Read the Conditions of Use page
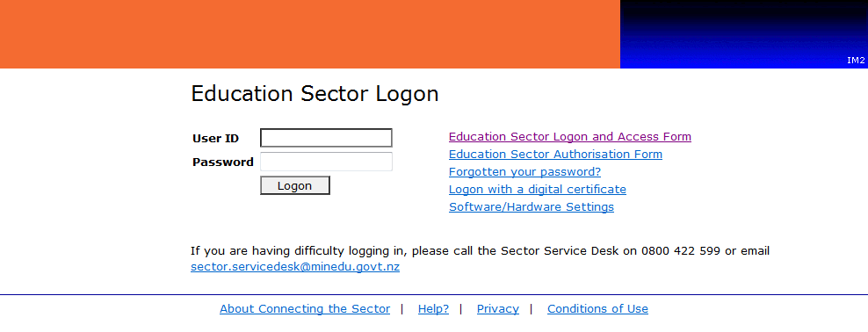868x332 pixels. pyautogui.click(x=597, y=309)
